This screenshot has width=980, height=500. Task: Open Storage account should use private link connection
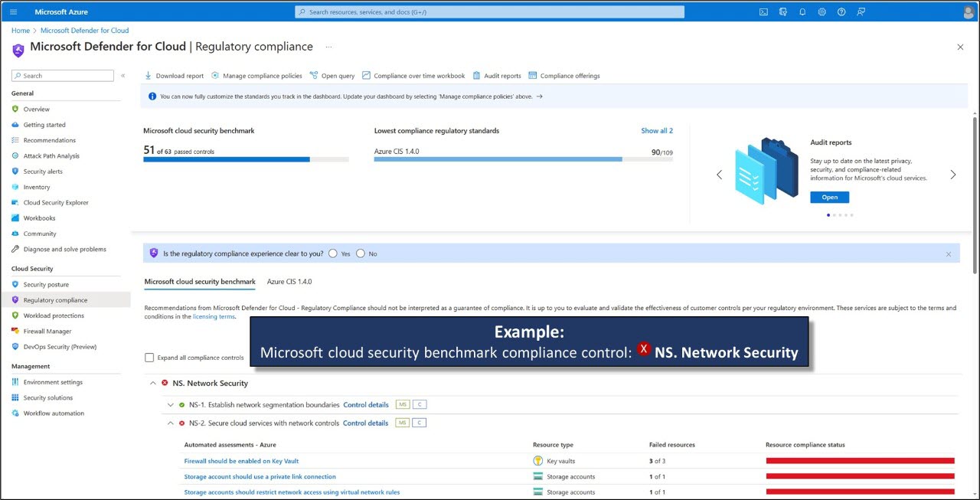[260, 476]
